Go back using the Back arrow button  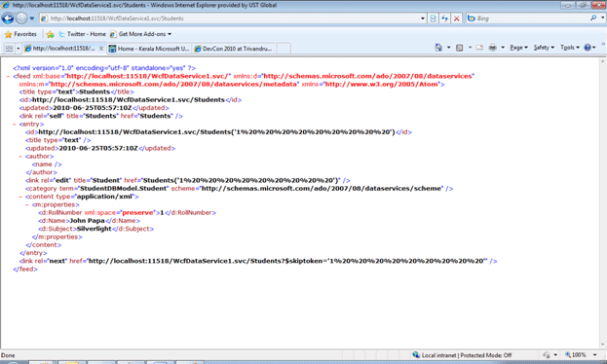coord(8,18)
